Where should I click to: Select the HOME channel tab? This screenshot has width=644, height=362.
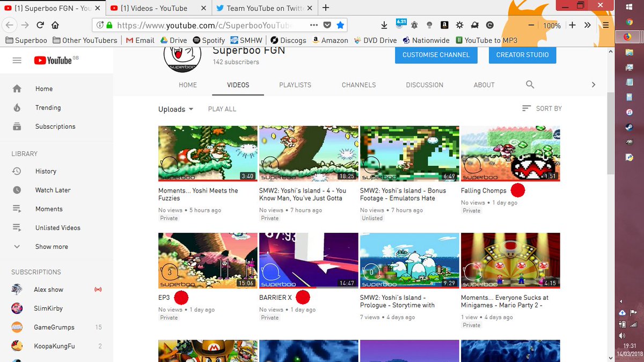coord(188,85)
